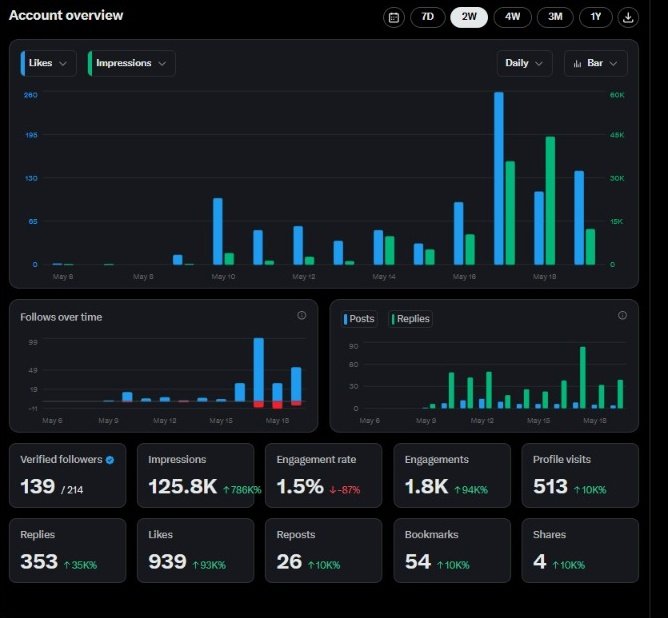
Task: Toggle the Posts series legend
Action: [x=360, y=319]
